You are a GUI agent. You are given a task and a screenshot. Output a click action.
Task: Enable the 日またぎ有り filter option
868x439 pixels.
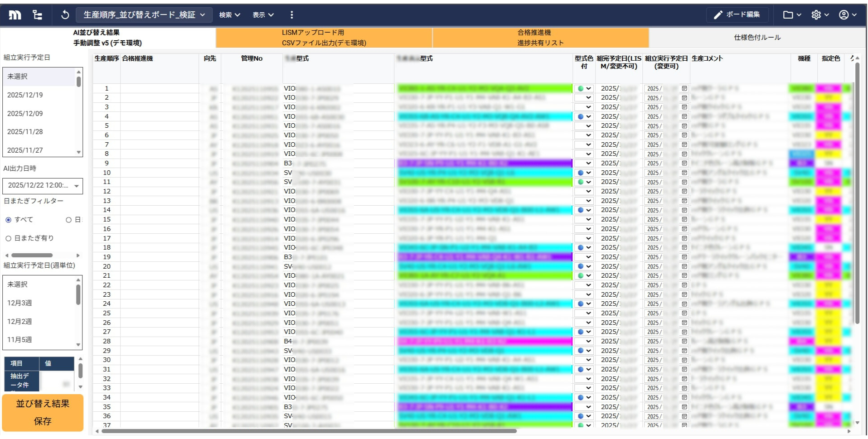pyautogui.click(x=8, y=237)
